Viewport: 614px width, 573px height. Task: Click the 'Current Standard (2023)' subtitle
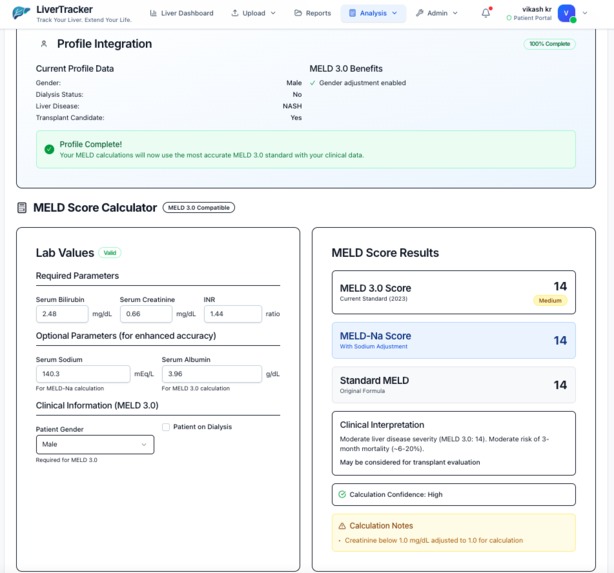pyautogui.click(x=374, y=299)
